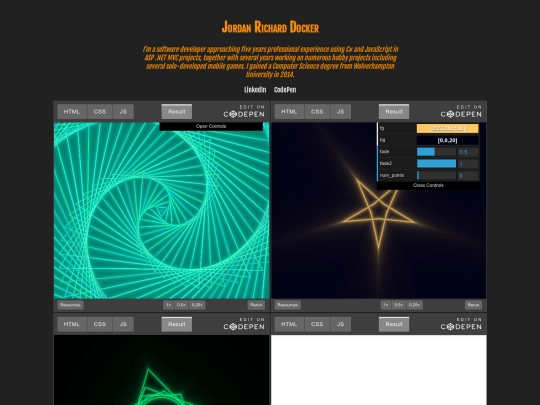Show CSS tab of the spiral pen
Viewport: 540px width, 405px height.
click(100, 112)
